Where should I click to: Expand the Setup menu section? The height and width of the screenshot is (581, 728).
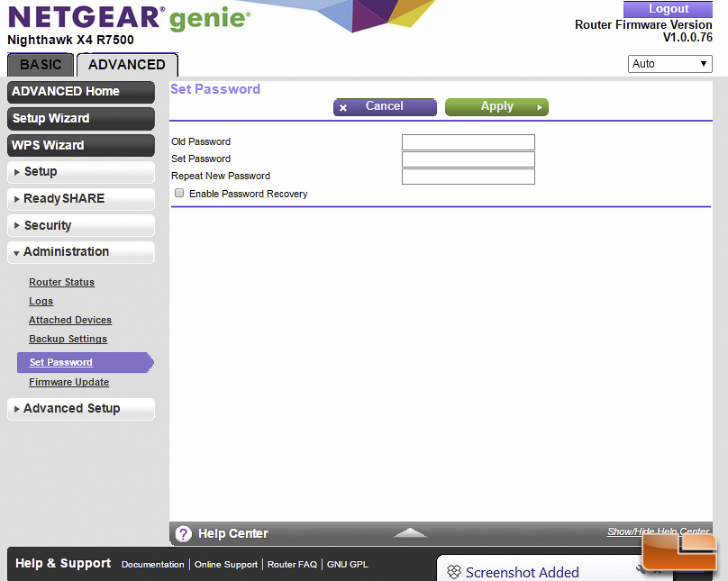81,172
